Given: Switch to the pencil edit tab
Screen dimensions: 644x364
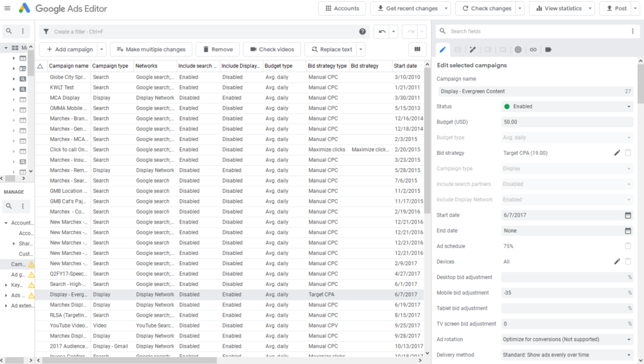Looking at the screenshot, I should click(442, 50).
